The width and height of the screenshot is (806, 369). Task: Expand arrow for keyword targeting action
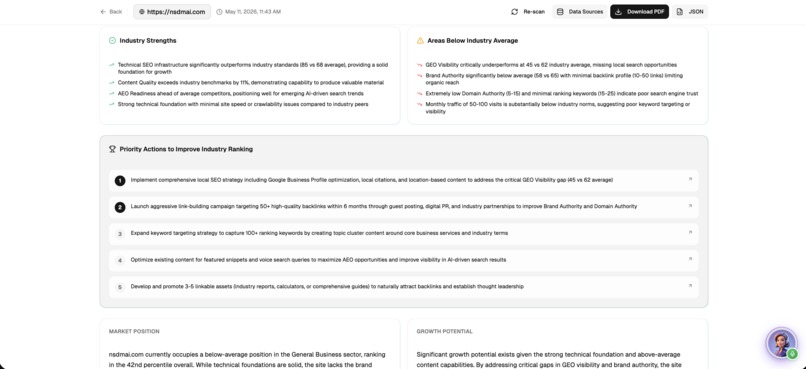point(690,232)
